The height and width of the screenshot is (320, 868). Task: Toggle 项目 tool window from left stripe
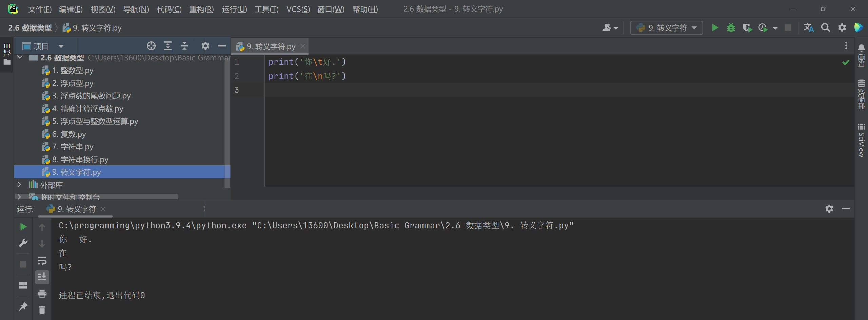[x=7, y=54]
